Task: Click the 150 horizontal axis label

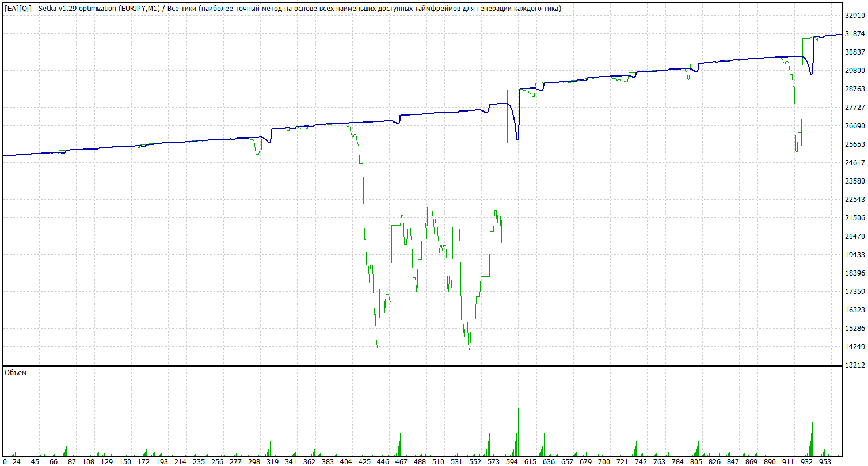Action: (x=125, y=461)
